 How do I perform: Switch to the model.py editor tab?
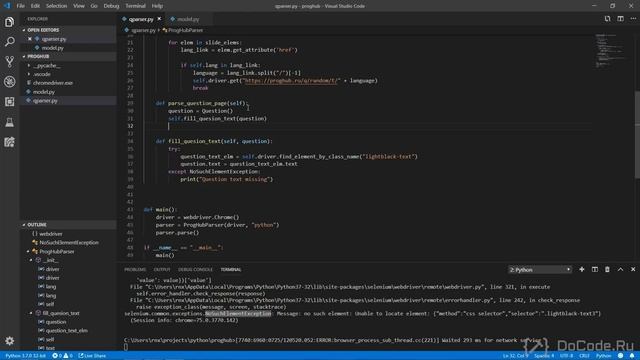[188, 19]
